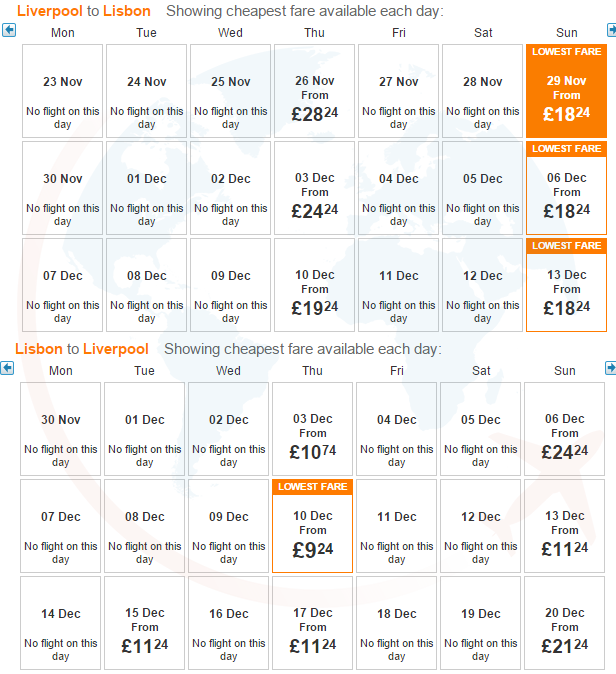Click the 23 Nov no-flight outbound cell
The image size is (616, 674).
click(62, 91)
